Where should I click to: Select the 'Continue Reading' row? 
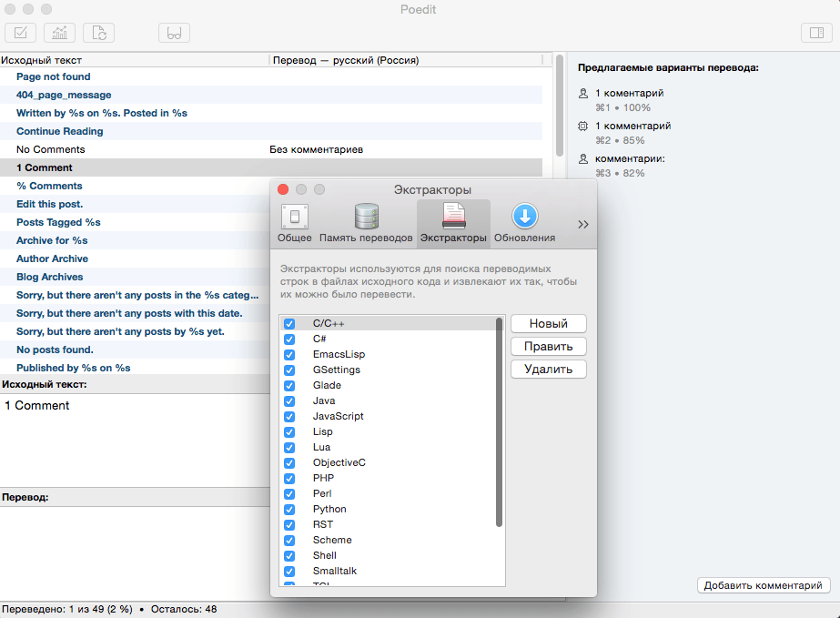(x=271, y=131)
